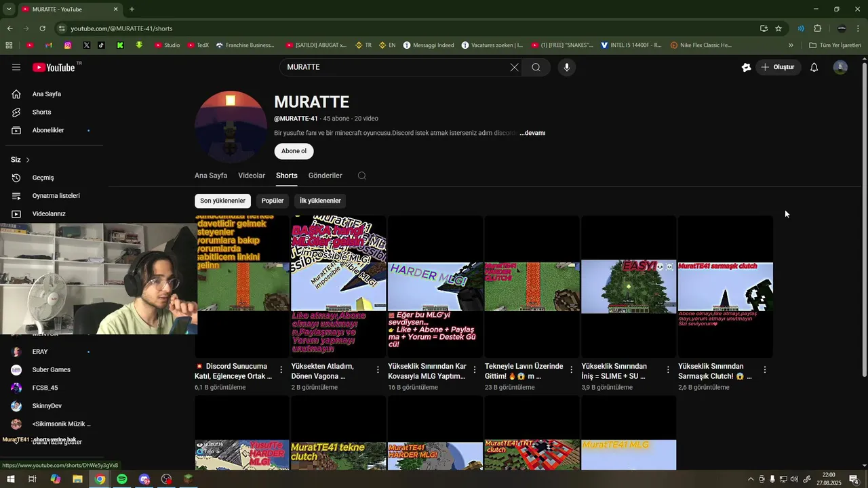Open Oynatma listeleri in sidebar
Image resolution: width=868 pixels, height=488 pixels.
pyautogui.click(x=54, y=196)
